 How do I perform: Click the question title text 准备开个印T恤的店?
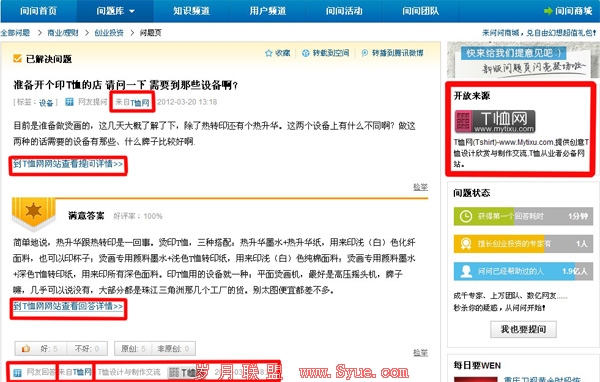pos(126,85)
